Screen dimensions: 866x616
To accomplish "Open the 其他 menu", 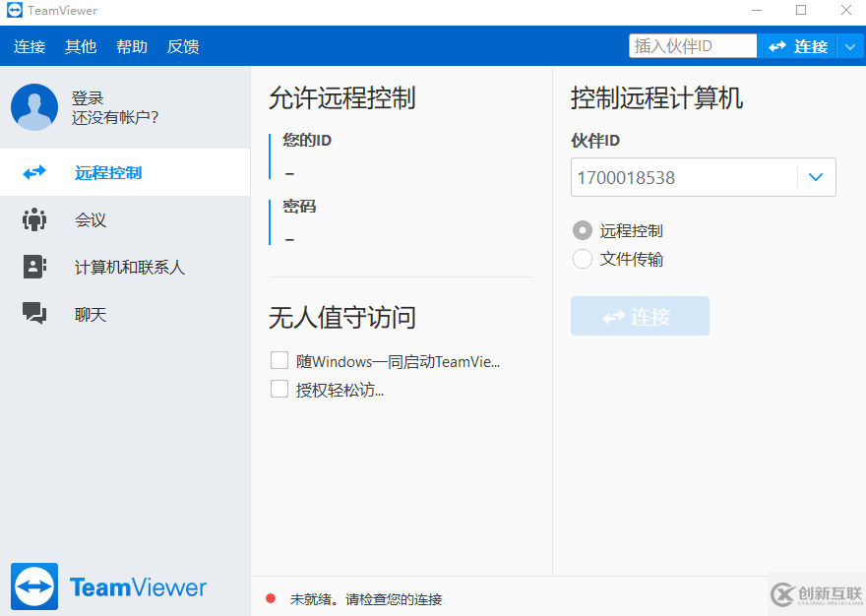I will click(x=81, y=46).
